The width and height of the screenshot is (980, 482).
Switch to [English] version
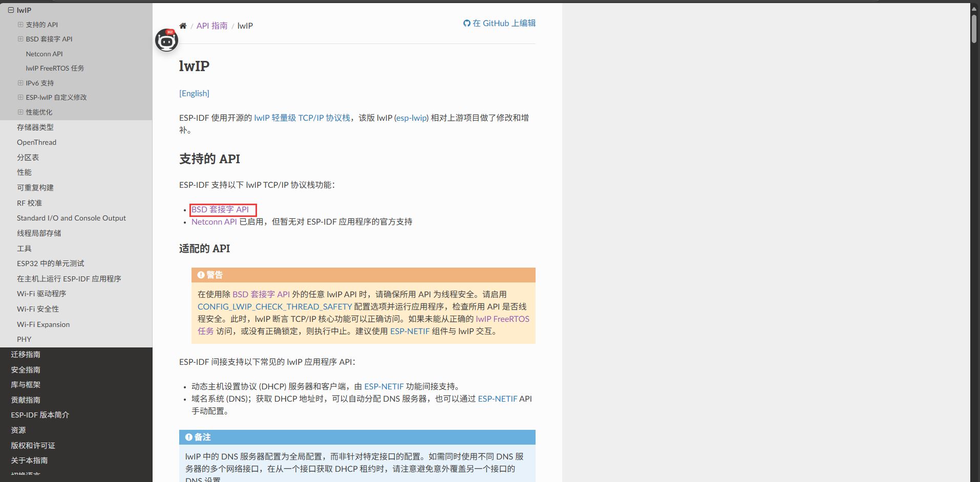point(194,93)
